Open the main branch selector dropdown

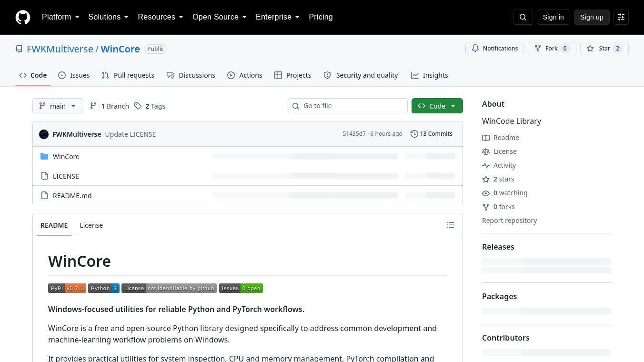58,106
